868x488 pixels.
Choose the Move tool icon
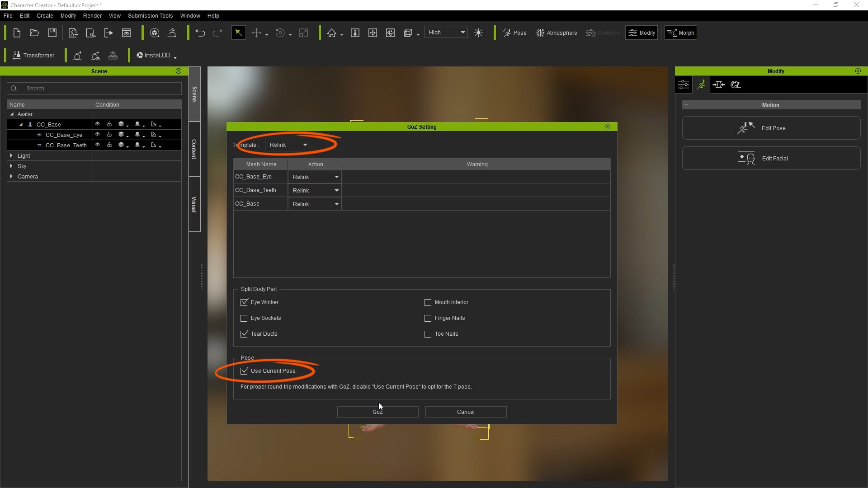[256, 33]
